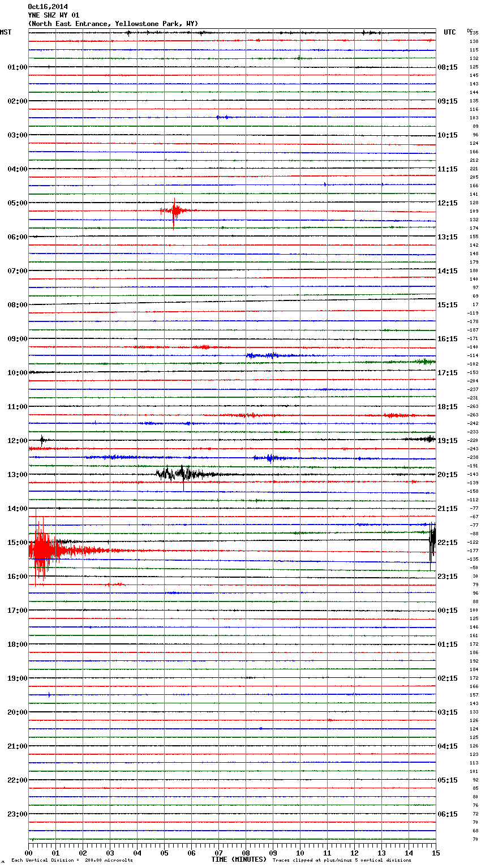Click the small black burst at start of 12:00 trace

(42, 440)
